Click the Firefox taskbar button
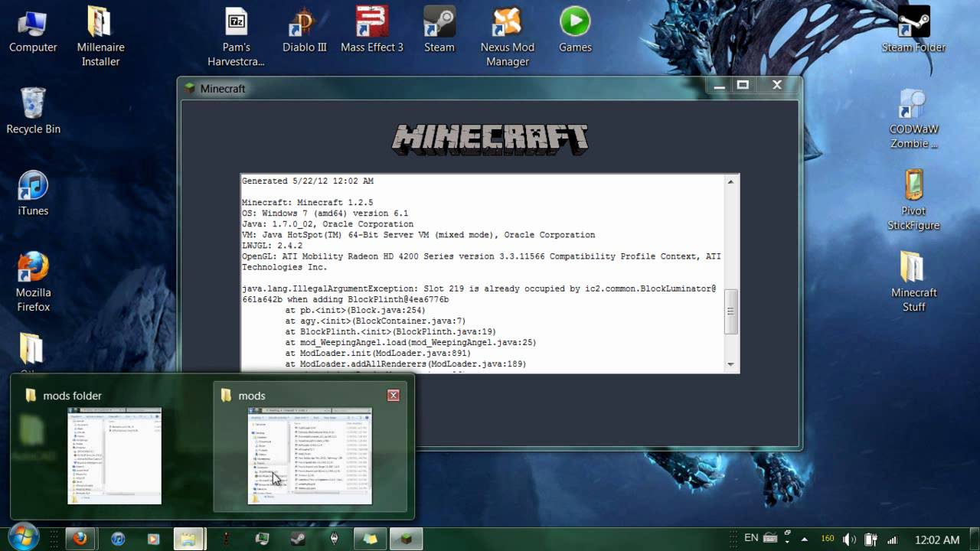 [x=79, y=539]
